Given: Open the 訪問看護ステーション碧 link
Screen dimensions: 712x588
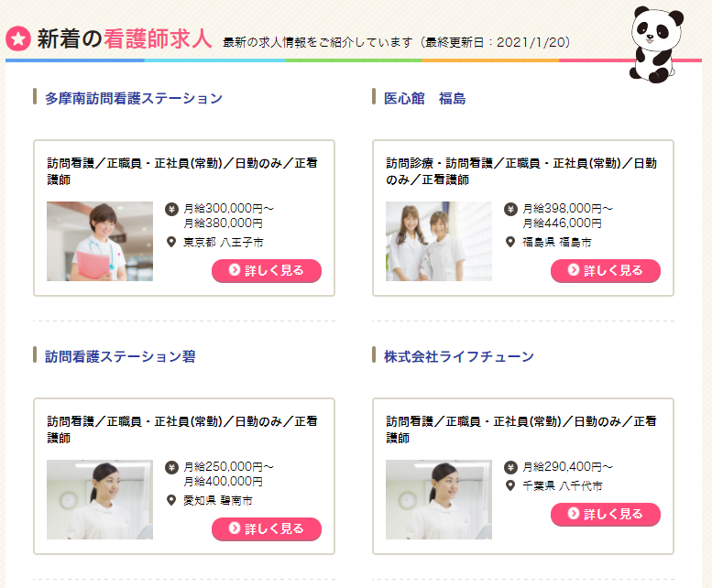Looking at the screenshot, I should (x=120, y=356).
